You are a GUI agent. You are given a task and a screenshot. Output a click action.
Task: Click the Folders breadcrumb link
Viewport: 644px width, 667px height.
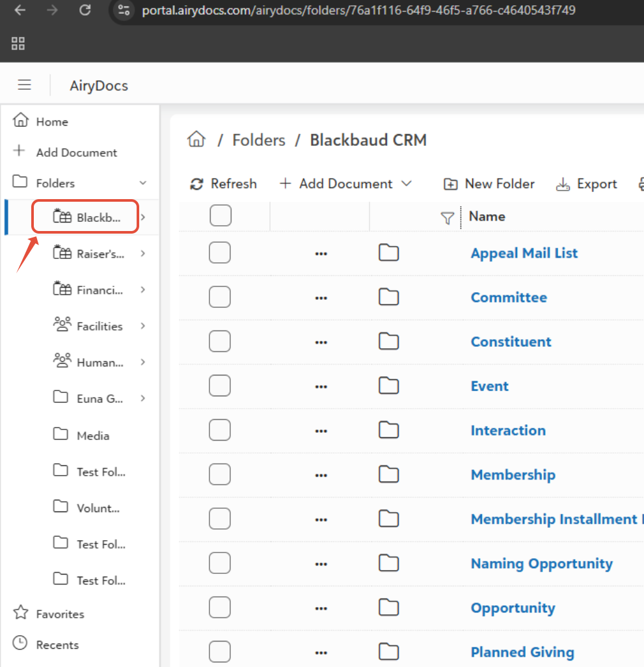(x=259, y=140)
